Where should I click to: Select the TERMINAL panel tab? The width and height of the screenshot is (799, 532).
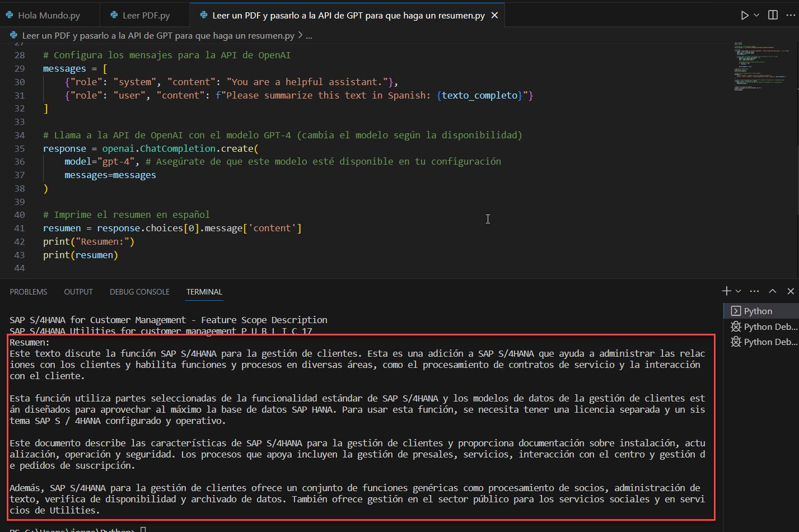point(204,292)
